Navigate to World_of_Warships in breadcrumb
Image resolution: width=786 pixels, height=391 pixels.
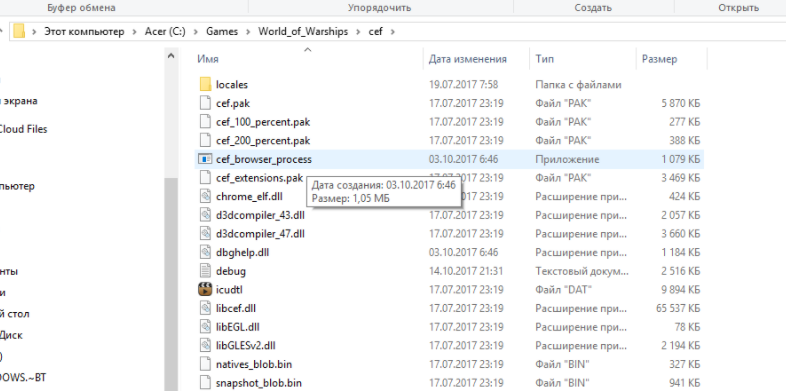tap(303, 31)
